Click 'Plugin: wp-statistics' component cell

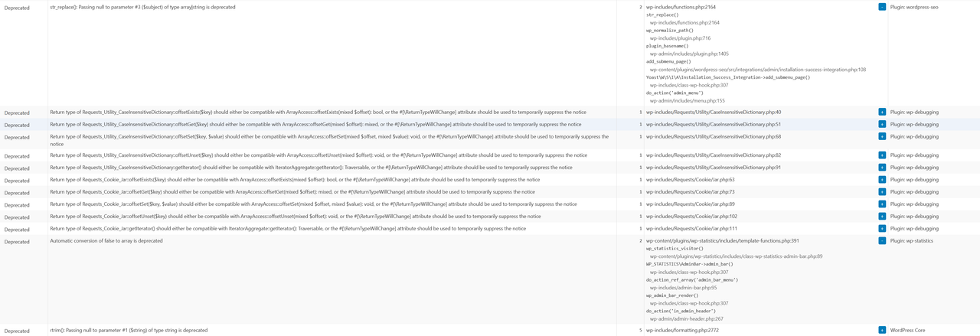pyautogui.click(x=912, y=240)
